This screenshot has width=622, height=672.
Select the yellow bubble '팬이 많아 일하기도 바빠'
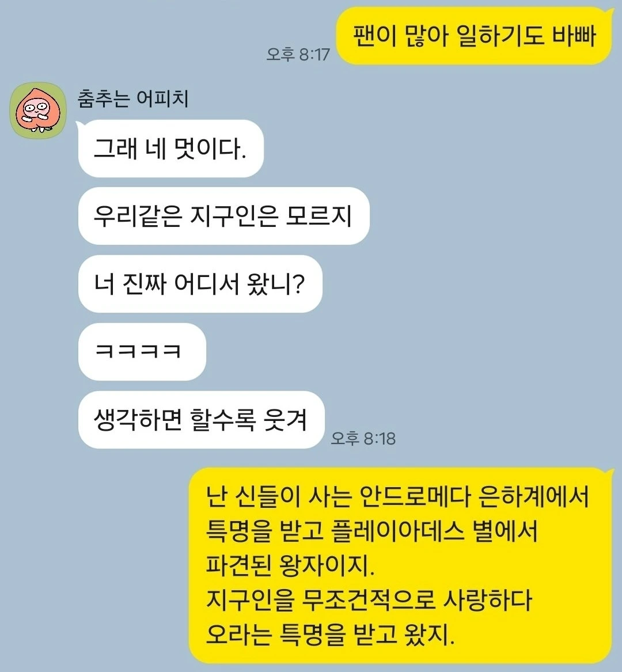tap(474, 36)
